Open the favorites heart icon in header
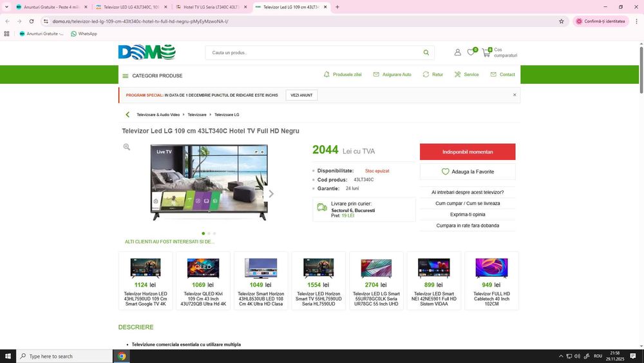This screenshot has height=363, width=644. click(471, 52)
